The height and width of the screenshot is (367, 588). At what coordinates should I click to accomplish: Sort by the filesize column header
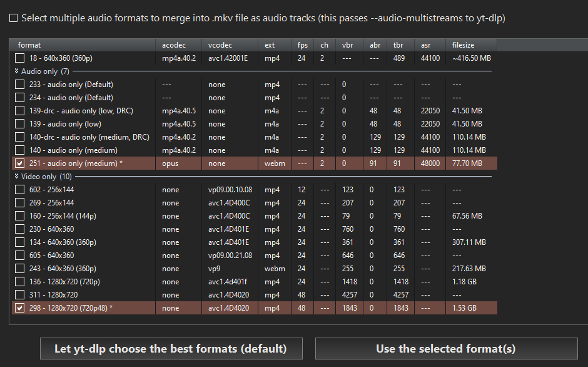(472, 45)
